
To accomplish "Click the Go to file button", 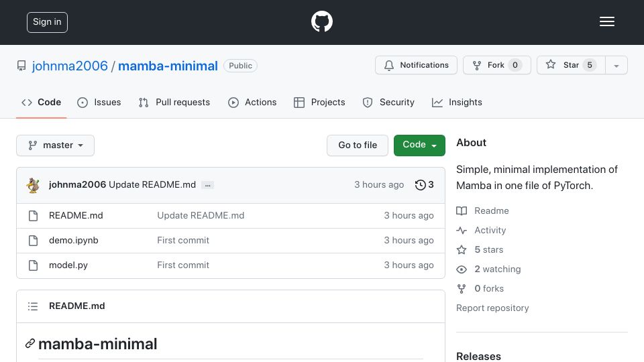I will point(358,145).
